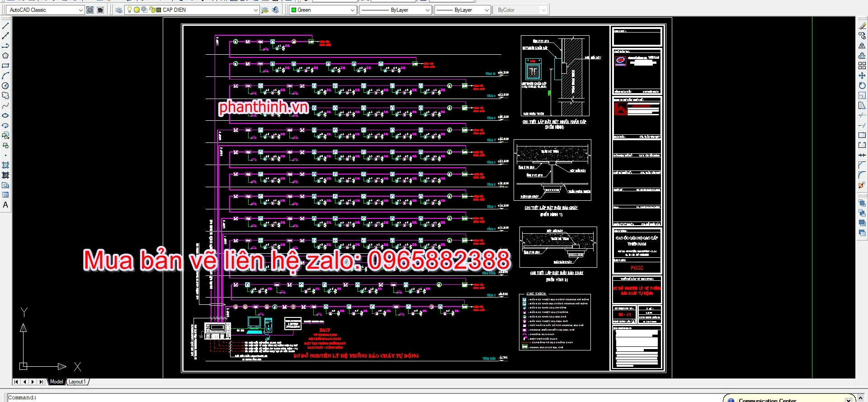Screen dimensions: 868x402
Task: Select the Ellipse Arc tool
Action: (5, 125)
